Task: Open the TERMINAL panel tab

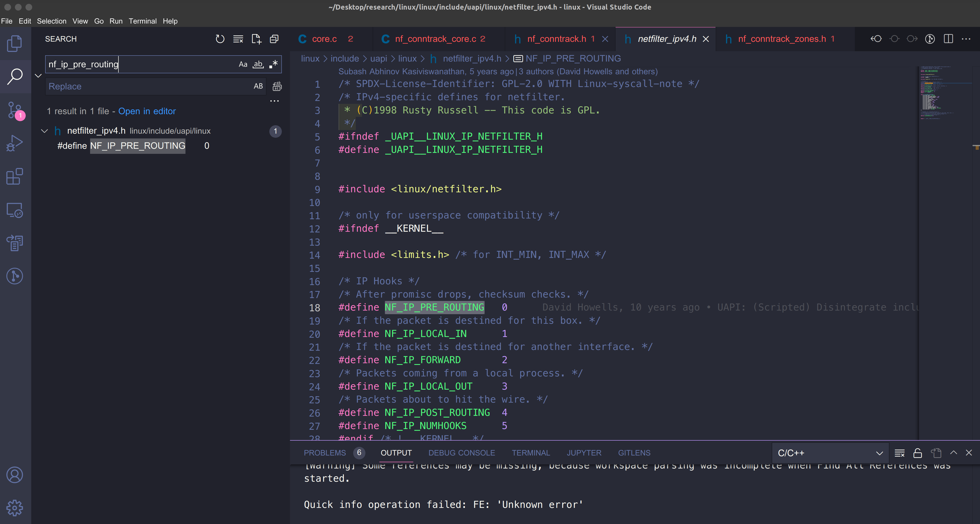Action: click(531, 453)
